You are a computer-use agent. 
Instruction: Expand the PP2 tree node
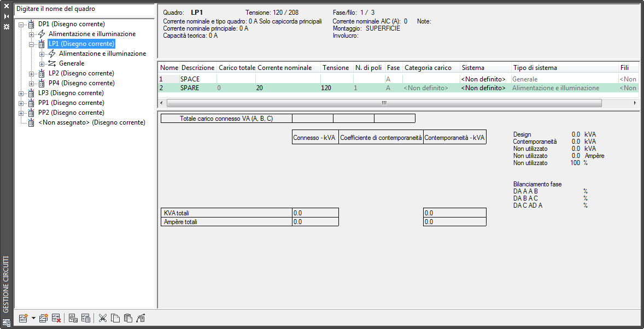[21, 113]
